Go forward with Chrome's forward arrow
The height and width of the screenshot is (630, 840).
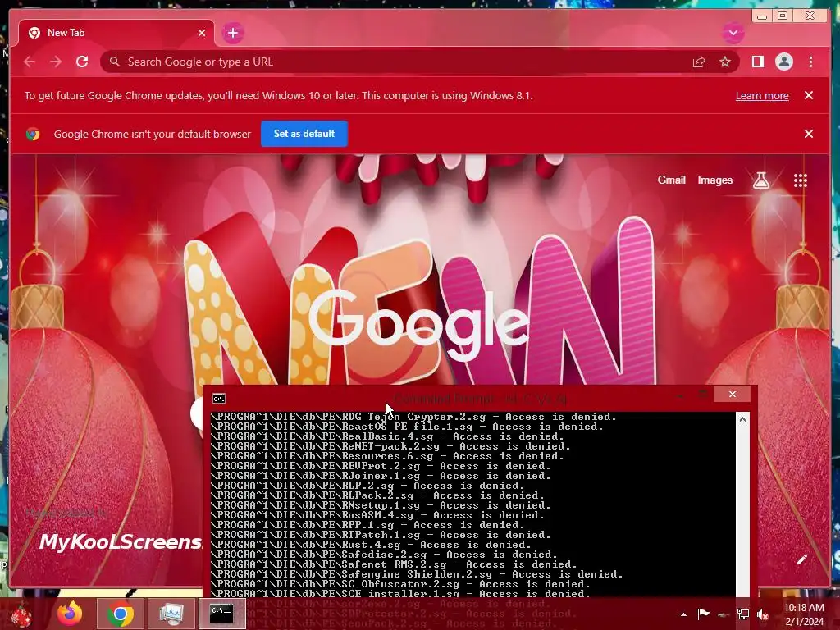click(x=56, y=62)
